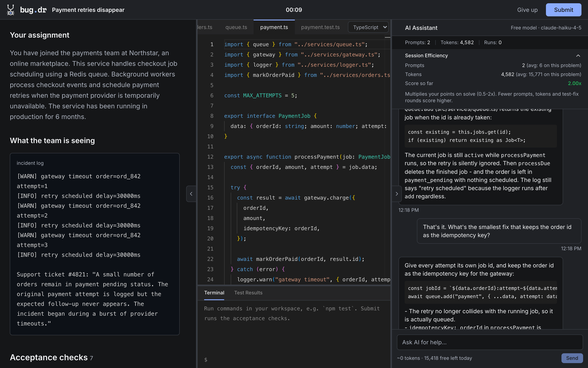Click the 'AI Assistant' panel title
This screenshot has width=588, height=368.
pos(421,28)
